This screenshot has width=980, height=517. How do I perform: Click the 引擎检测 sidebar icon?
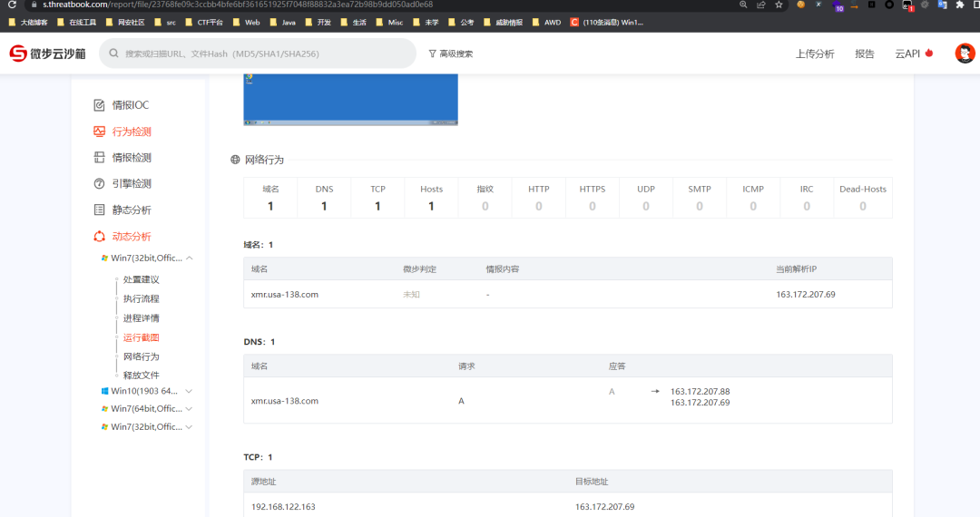(x=99, y=183)
